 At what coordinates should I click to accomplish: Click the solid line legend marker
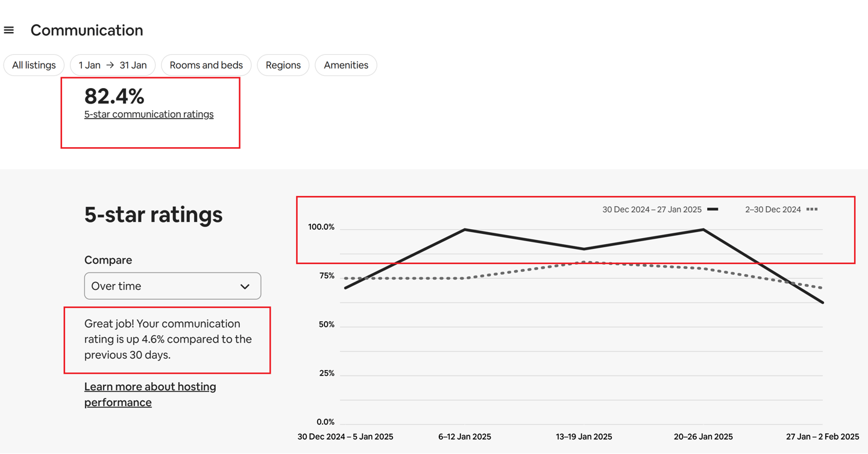712,209
